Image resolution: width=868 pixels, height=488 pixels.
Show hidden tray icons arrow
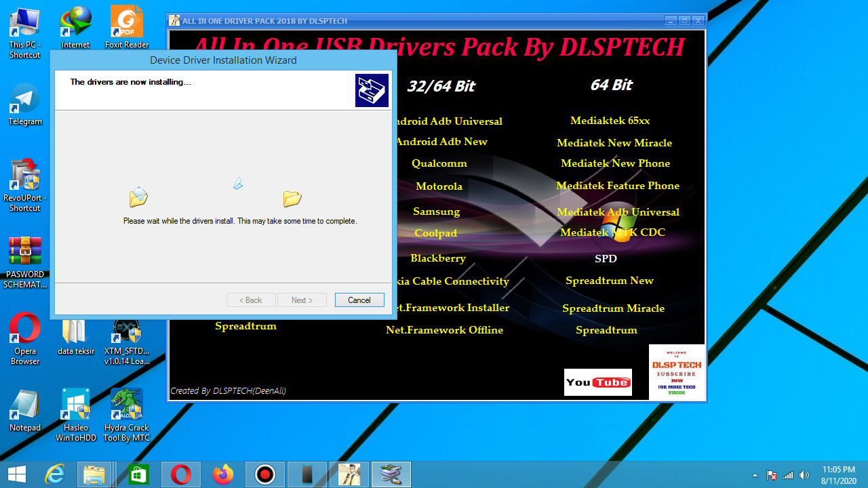(x=755, y=475)
